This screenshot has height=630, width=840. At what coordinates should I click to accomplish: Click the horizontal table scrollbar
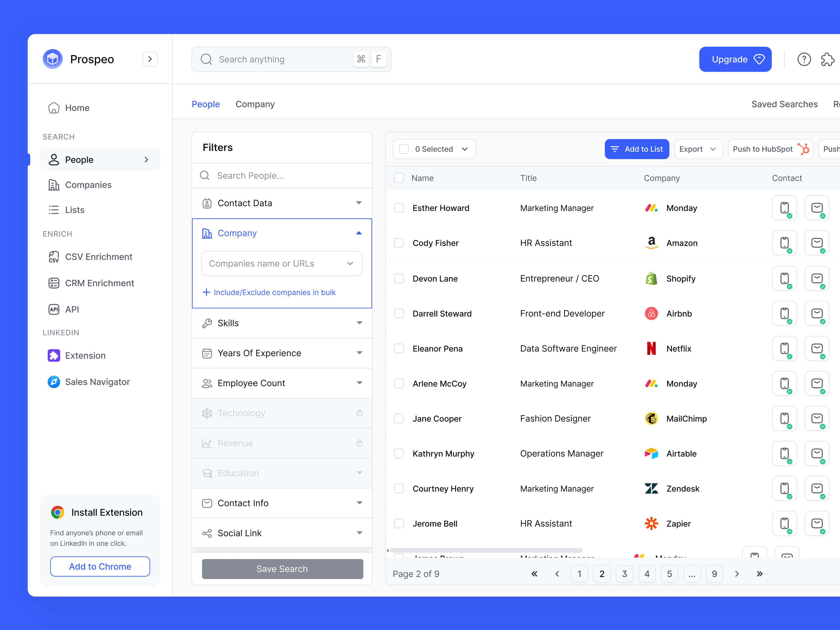486,550
